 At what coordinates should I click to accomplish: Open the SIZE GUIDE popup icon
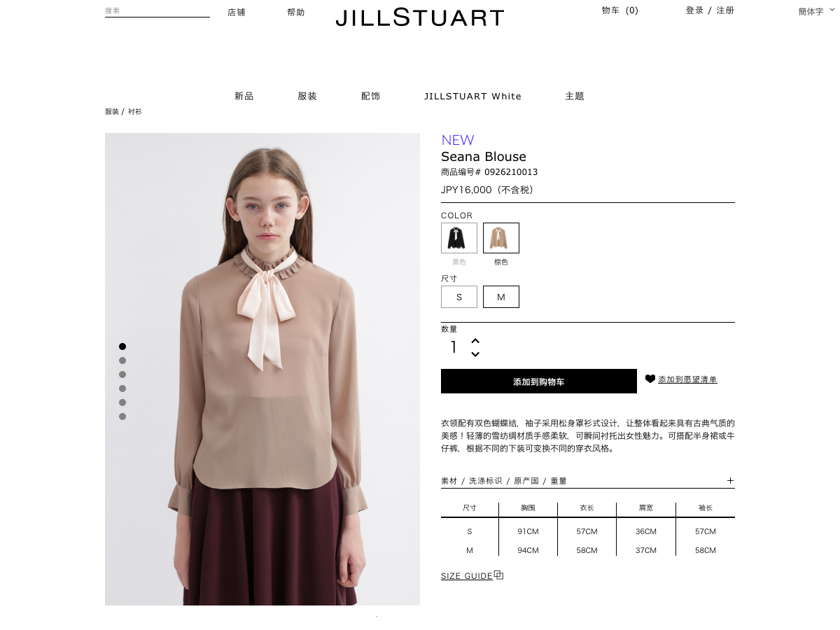pos(498,575)
